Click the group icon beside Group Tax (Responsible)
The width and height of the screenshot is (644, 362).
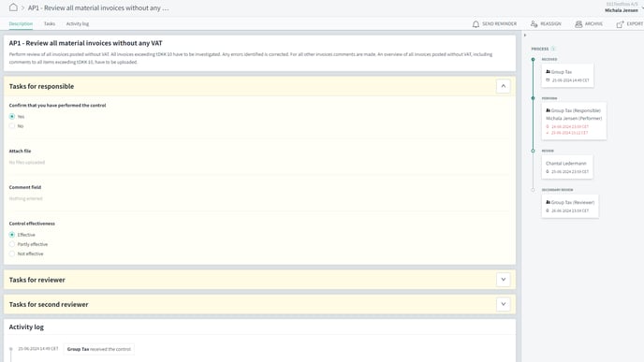pos(548,110)
